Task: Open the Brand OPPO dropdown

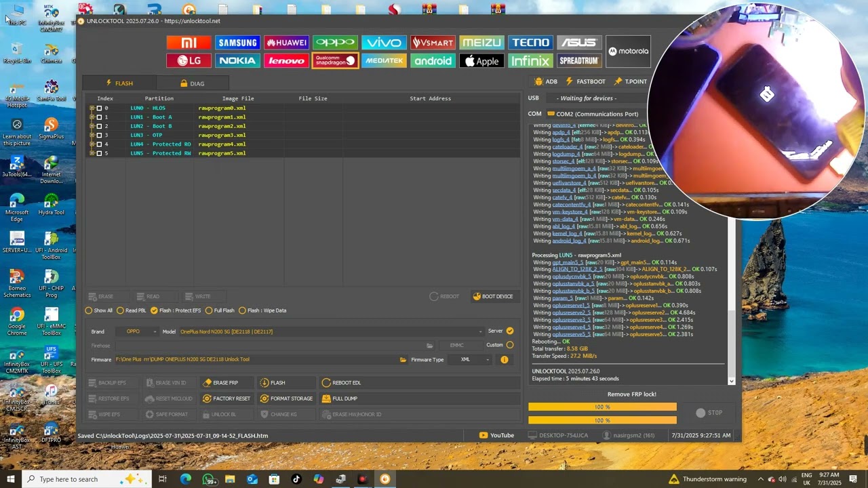Action: coord(136,331)
